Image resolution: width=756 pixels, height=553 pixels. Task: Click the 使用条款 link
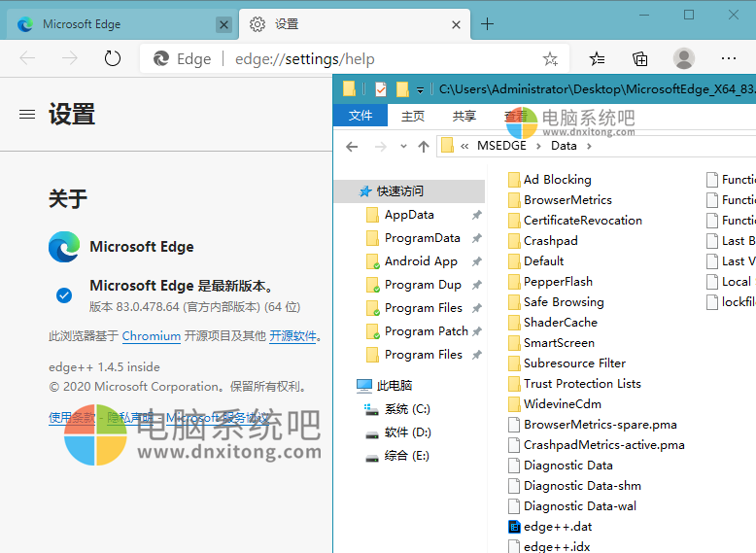72,418
